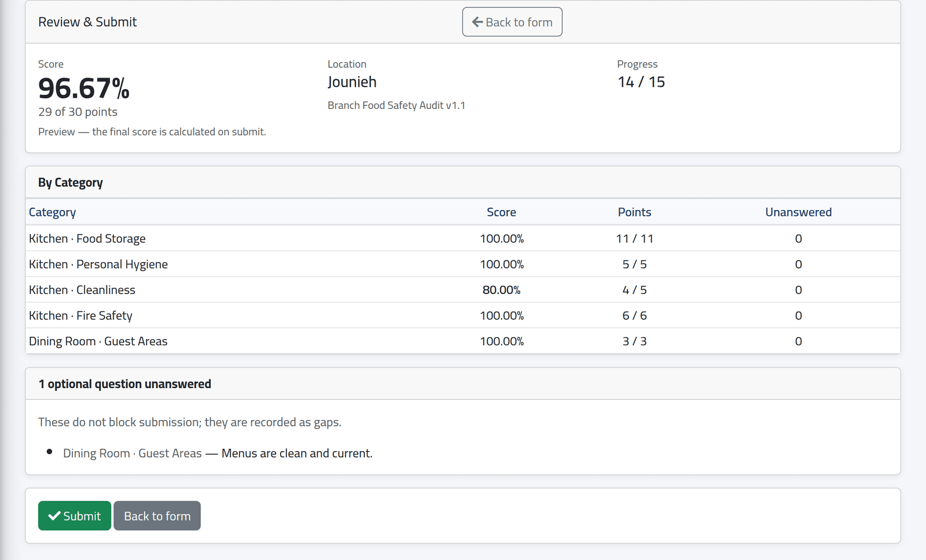Screen dimensions: 926x560
Task: Select the Category column header
Action: coord(53,212)
